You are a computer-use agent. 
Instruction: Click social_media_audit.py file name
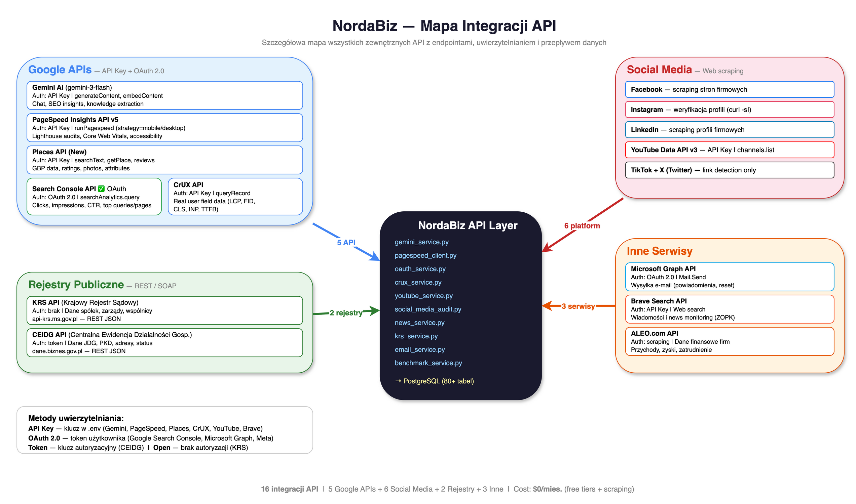[x=428, y=309]
